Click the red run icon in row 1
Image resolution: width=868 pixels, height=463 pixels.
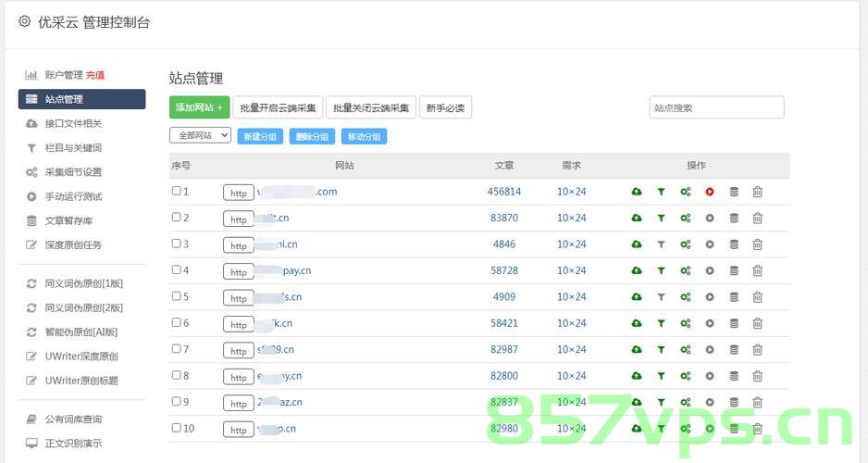710,192
